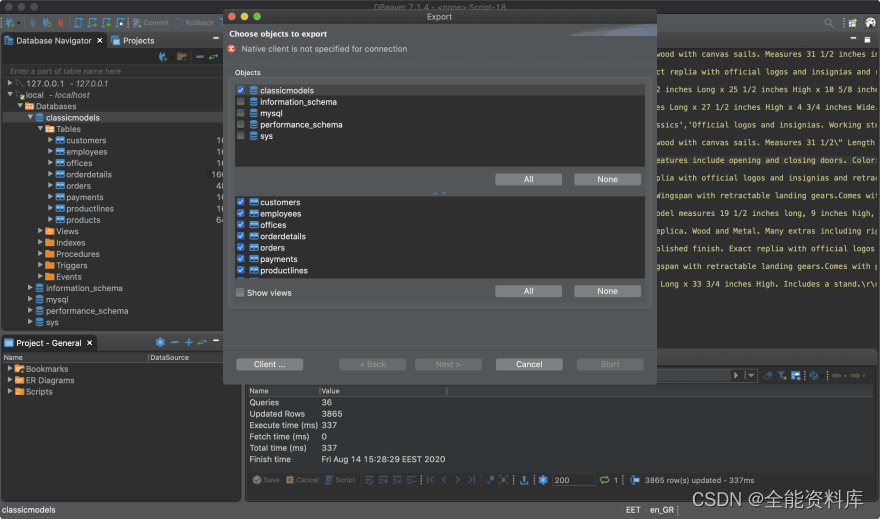880x519 pixels.
Task: Click All button next to Show views
Action: tap(528, 291)
